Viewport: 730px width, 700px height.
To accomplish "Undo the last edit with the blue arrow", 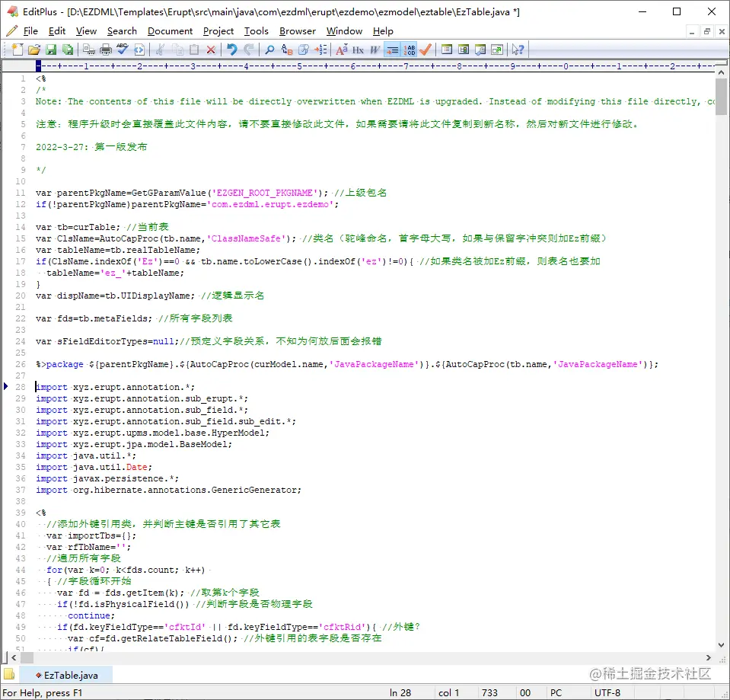I will (x=232, y=50).
